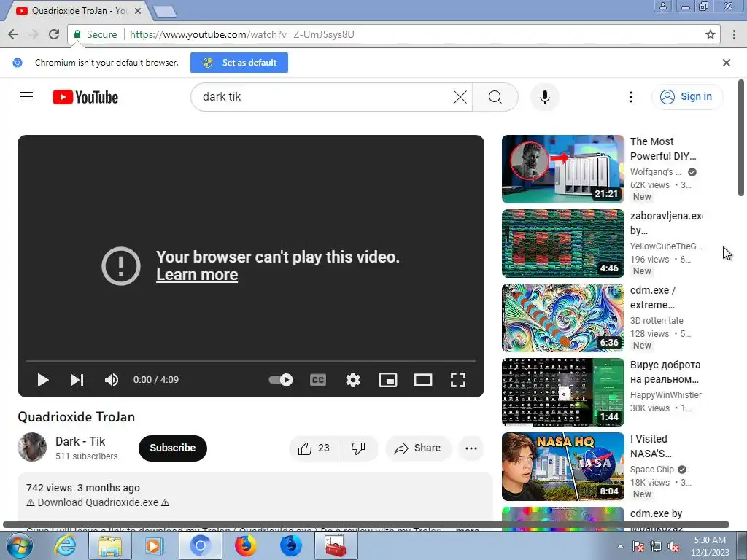Enable the miniplayer

pyautogui.click(x=388, y=379)
